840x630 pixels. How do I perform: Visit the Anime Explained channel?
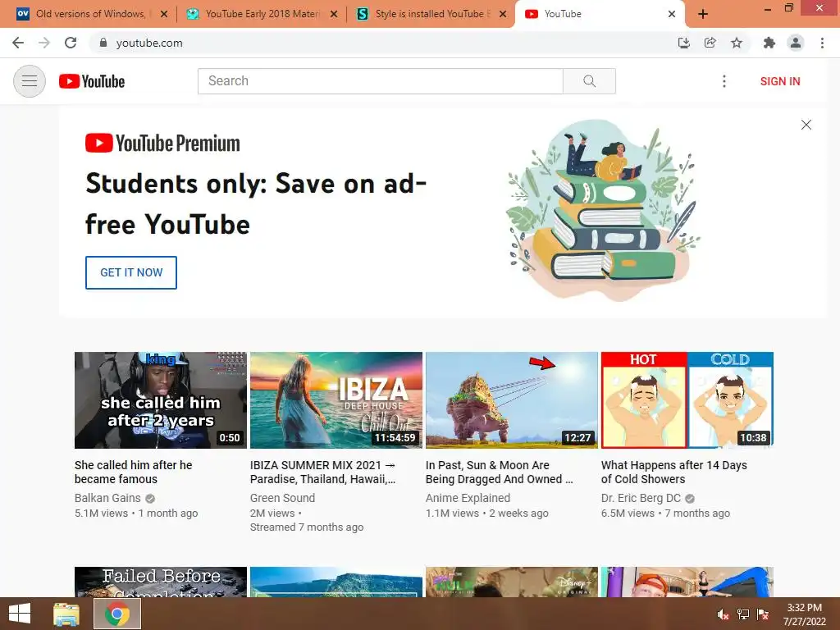point(468,498)
